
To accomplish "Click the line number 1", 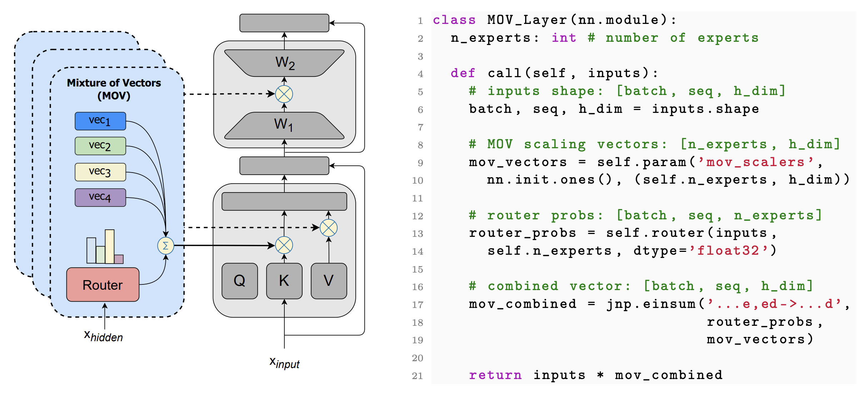I will point(420,21).
